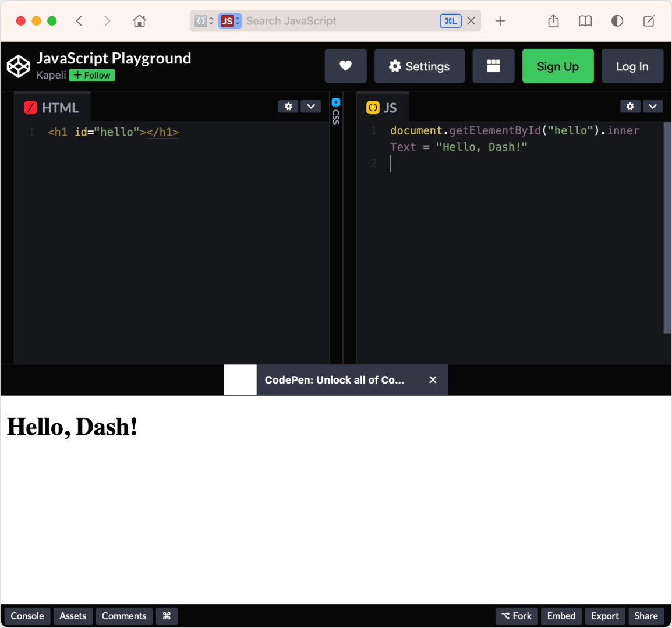This screenshot has width=672, height=628.
Task: Go forward with the right arrow button
Action: point(107,21)
